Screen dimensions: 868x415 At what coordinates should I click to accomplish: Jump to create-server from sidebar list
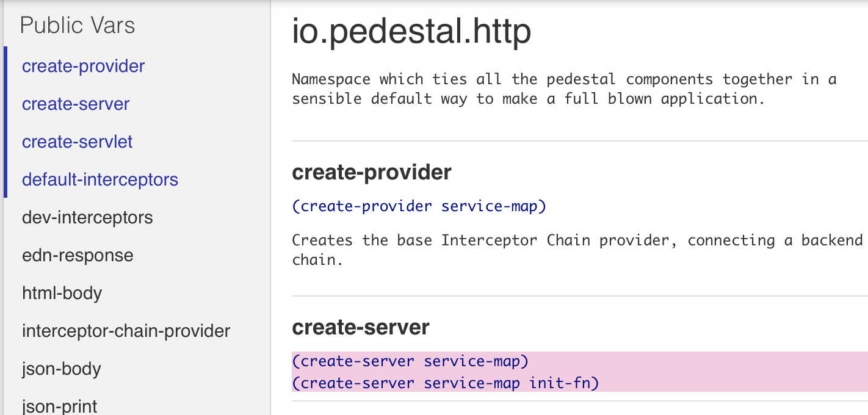(76, 104)
